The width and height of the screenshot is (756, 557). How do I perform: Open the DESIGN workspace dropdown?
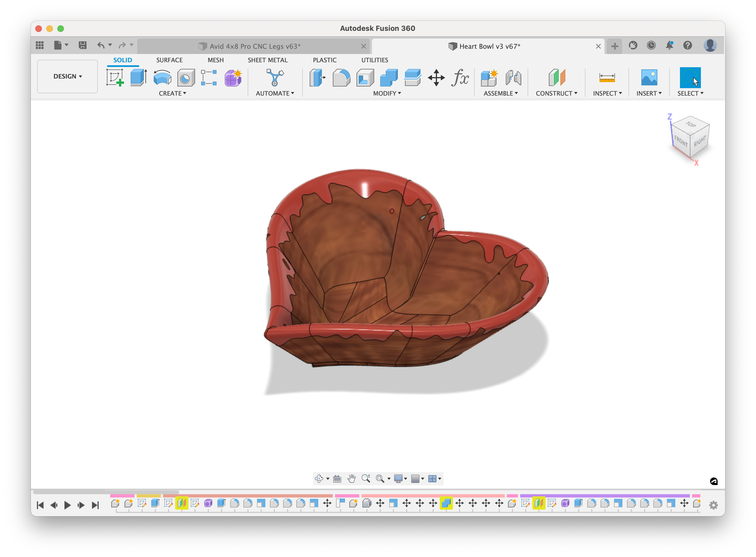pyautogui.click(x=67, y=77)
